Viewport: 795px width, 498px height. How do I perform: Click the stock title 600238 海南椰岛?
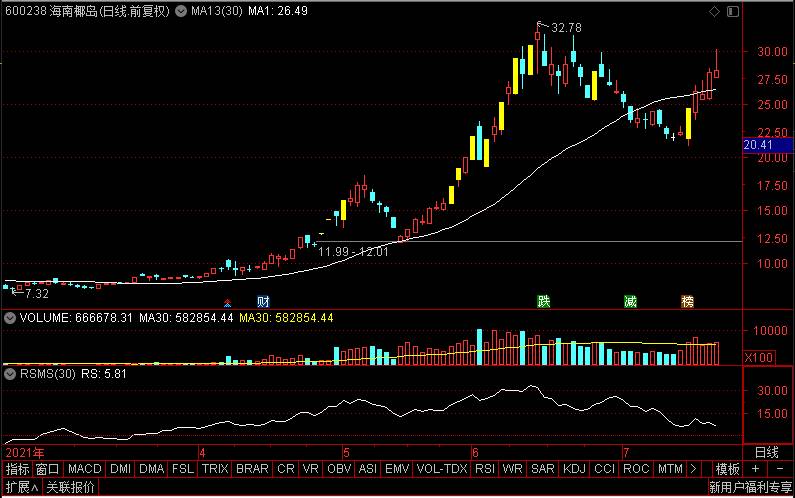(x=88, y=11)
